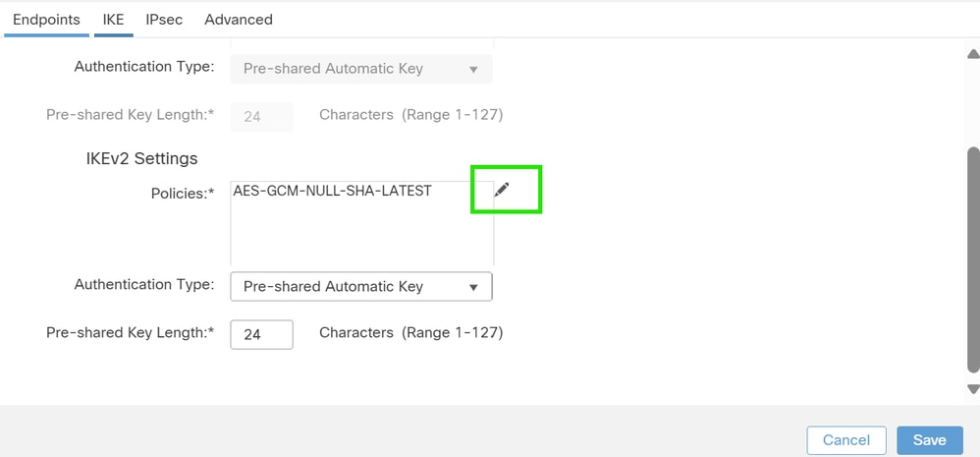
Task: Edit IKEv2 policies with pencil icon
Action: point(501,190)
